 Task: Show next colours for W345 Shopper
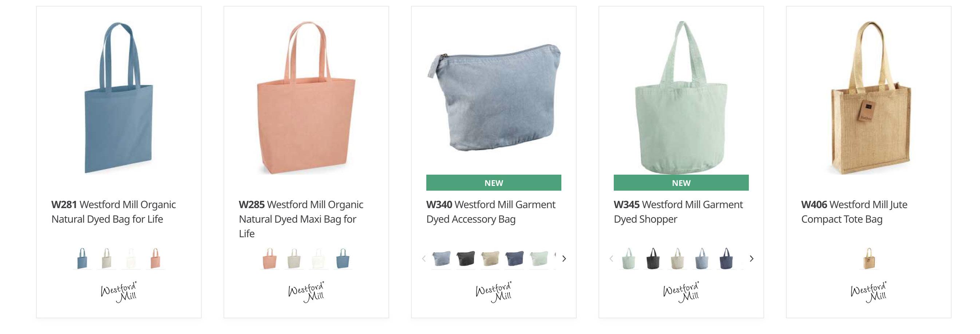coord(751,259)
